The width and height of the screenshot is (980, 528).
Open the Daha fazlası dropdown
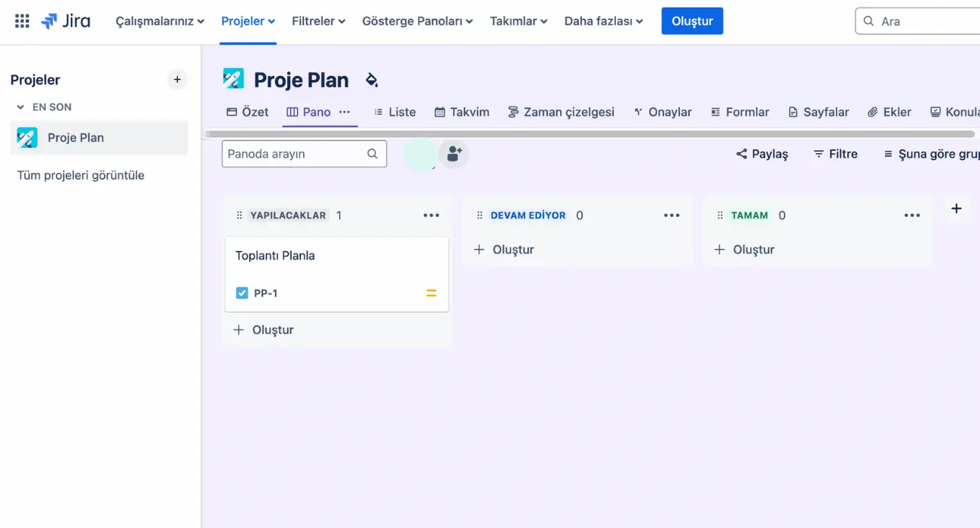pyautogui.click(x=602, y=20)
